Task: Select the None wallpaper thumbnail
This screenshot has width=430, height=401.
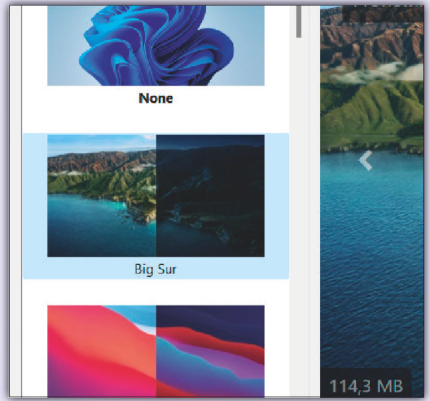Action: coord(156,46)
